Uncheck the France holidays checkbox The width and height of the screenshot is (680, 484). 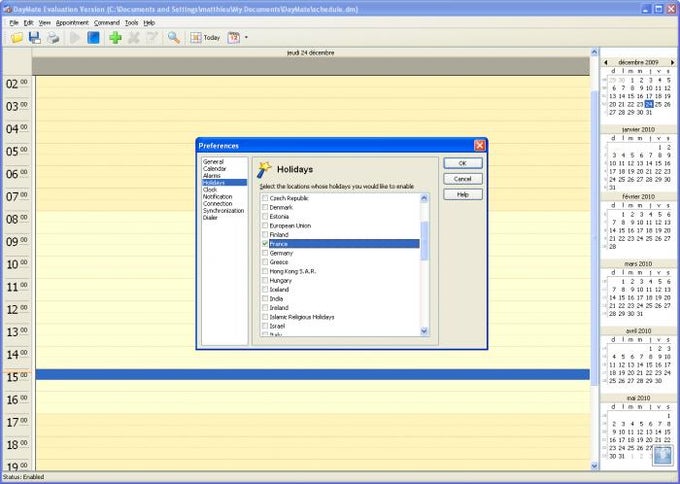coord(265,244)
